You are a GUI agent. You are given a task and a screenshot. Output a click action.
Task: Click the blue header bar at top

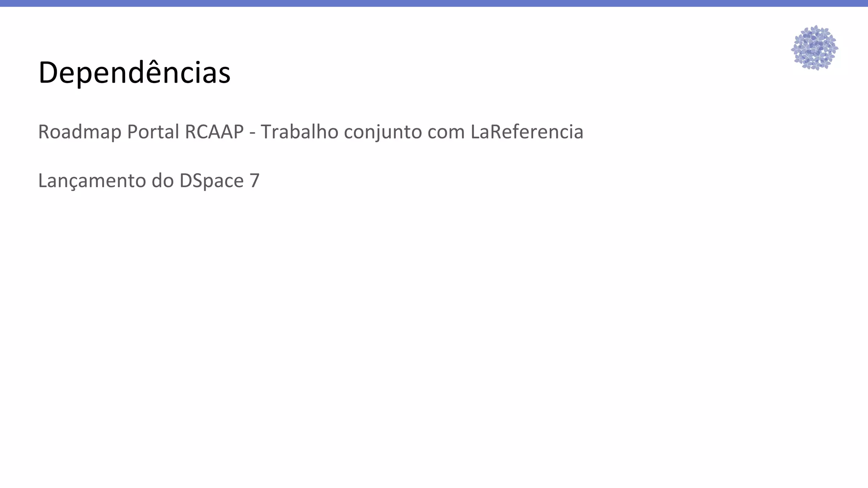point(434,3)
